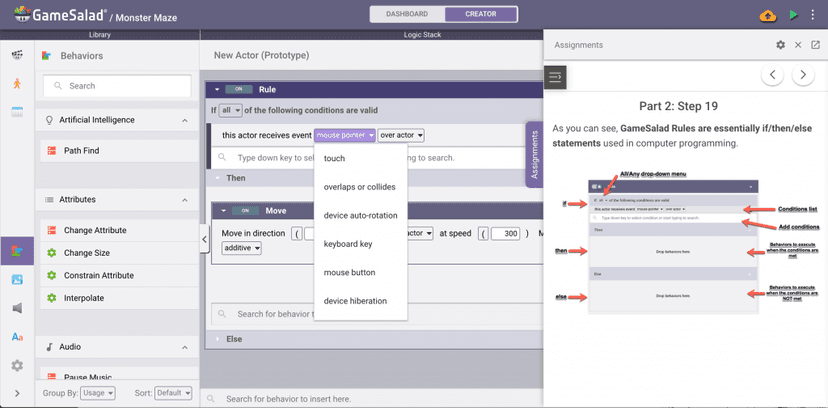Click the cloud upload publish icon
The image size is (828, 408).
(x=768, y=16)
